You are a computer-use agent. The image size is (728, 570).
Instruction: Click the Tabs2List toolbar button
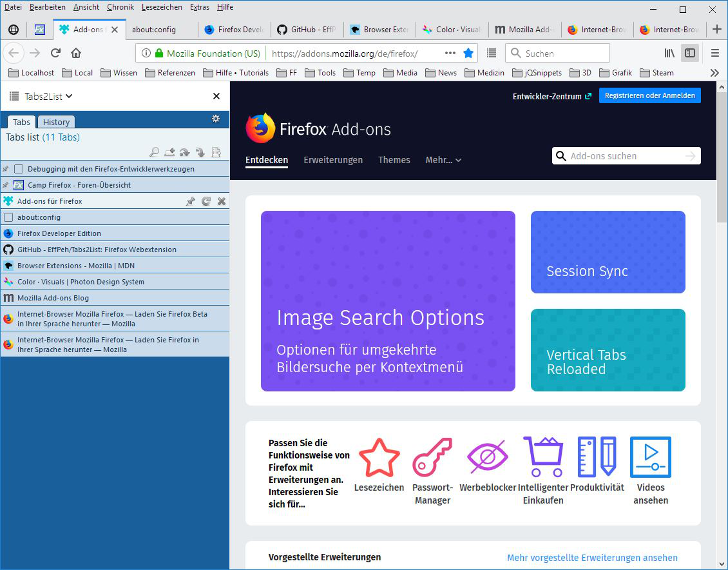click(x=491, y=53)
